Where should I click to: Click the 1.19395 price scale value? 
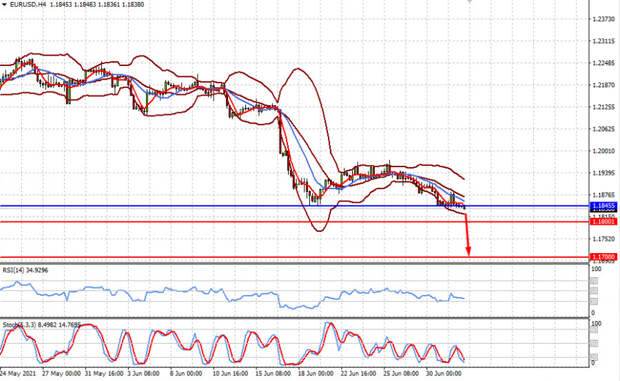click(604, 173)
